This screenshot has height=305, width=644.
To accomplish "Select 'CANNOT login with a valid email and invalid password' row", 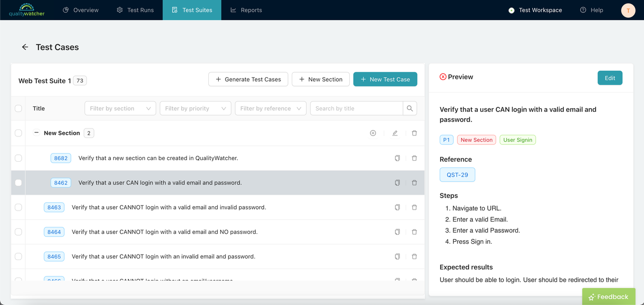I will click(218, 208).
